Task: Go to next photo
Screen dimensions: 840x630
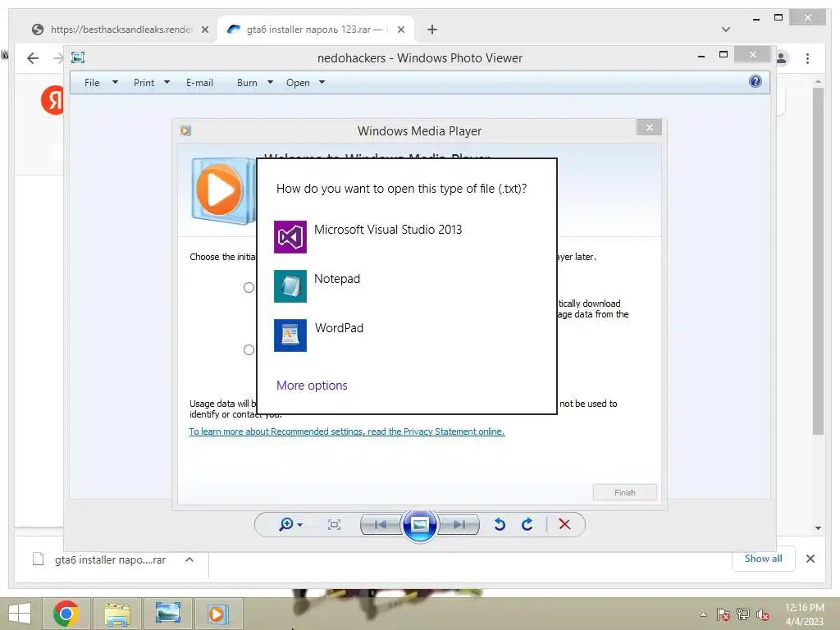Action: coord(459,525)
